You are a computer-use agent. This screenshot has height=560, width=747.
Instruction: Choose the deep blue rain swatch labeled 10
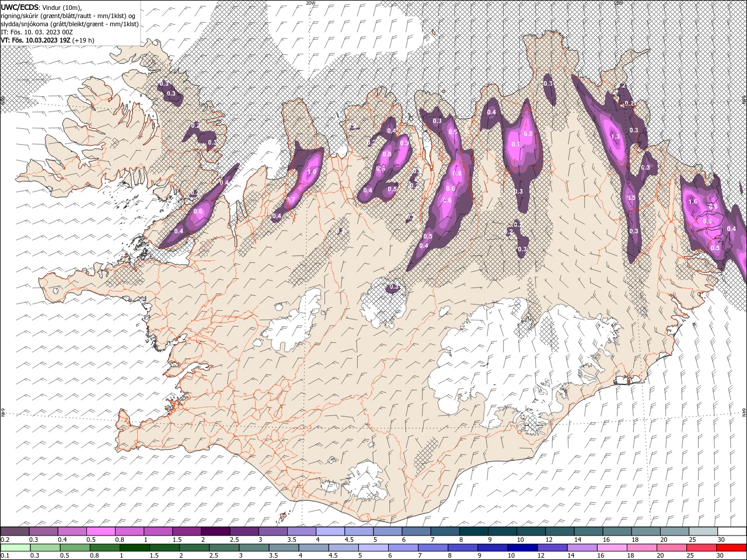(522, 548)
